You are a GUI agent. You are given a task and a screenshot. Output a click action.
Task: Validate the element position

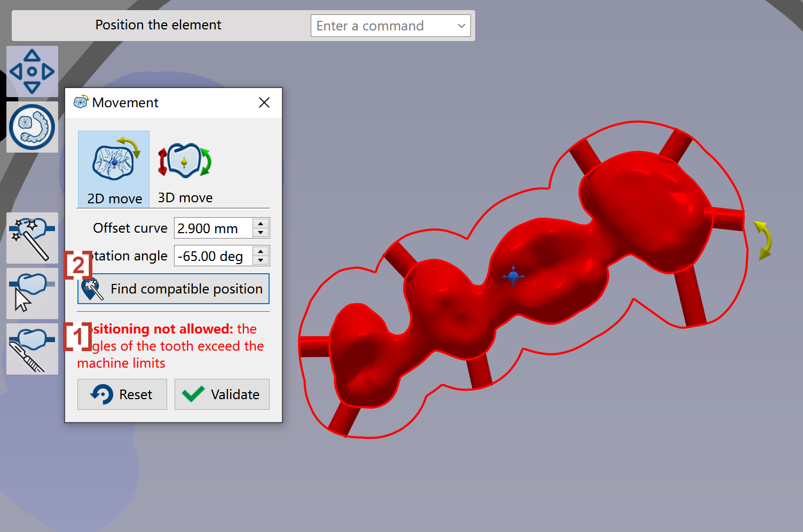pos(222,394)
